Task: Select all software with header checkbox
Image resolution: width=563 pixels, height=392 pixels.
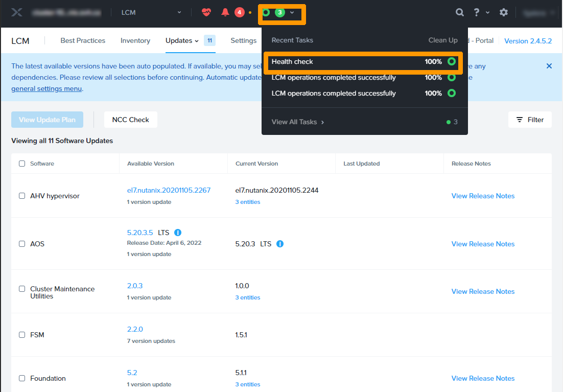Action: (x=22, y=164)
